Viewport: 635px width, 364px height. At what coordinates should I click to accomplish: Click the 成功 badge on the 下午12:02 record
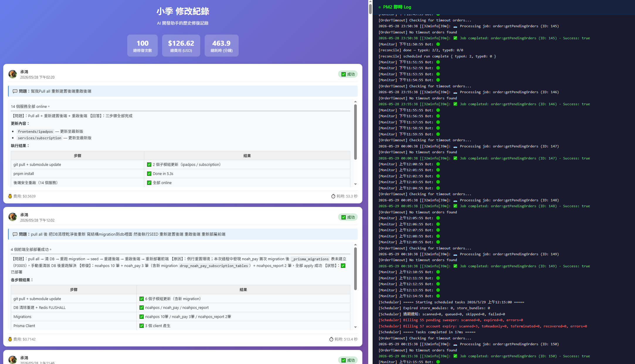click(x=348, y=217)
